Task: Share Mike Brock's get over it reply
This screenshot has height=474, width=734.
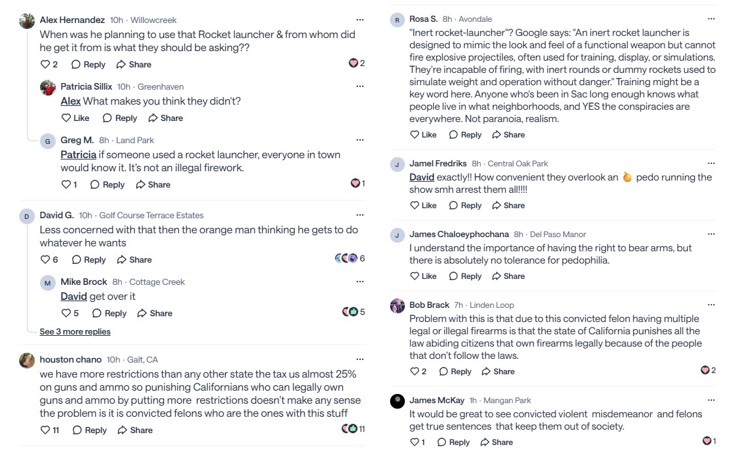Action: coord(155,313)
